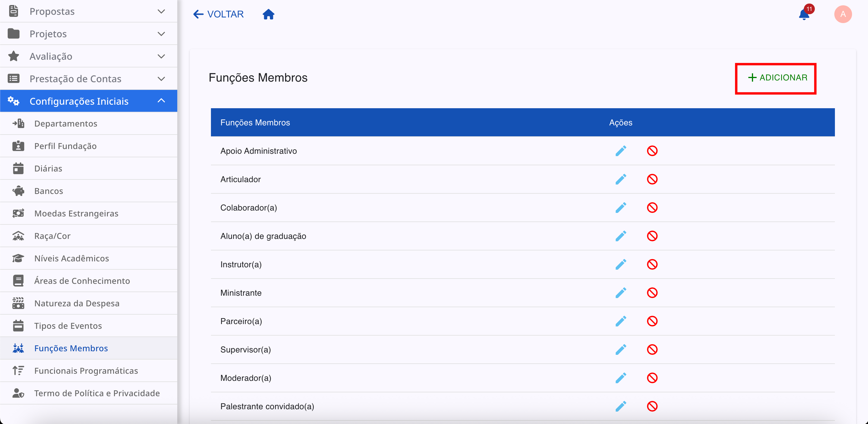Click the VOLTAR back link
The image size is (868, 424).
(218, 14)
